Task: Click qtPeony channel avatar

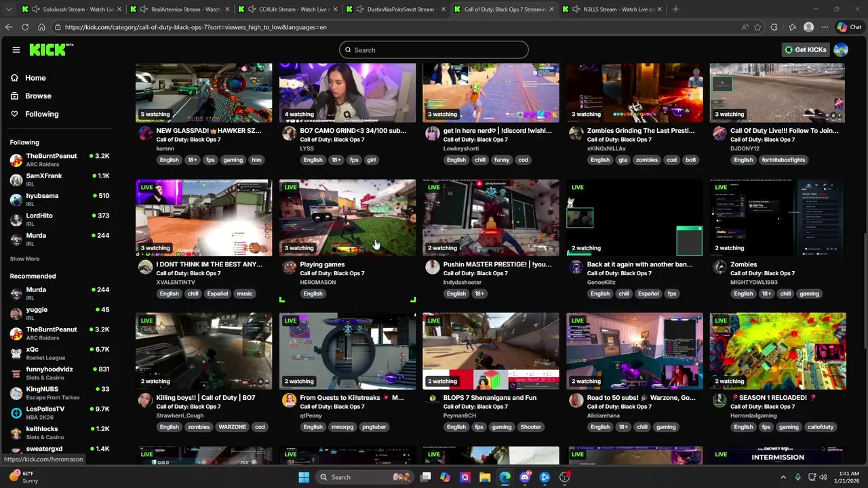Action: 289,401
